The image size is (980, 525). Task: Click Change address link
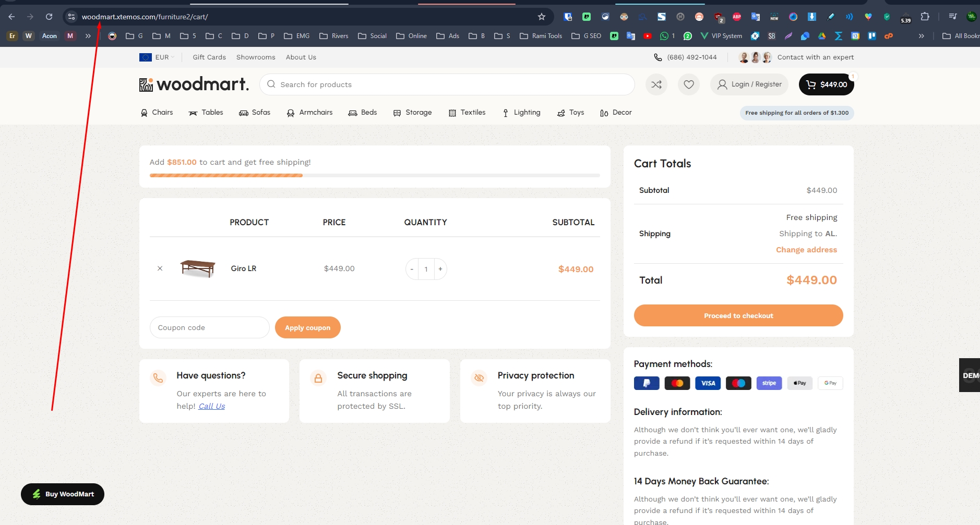point(806,250)
